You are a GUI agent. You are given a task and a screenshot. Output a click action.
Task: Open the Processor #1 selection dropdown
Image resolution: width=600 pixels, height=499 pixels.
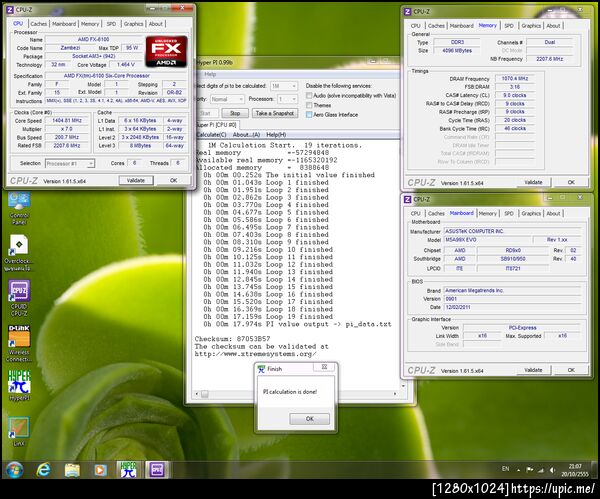(70, 163)
